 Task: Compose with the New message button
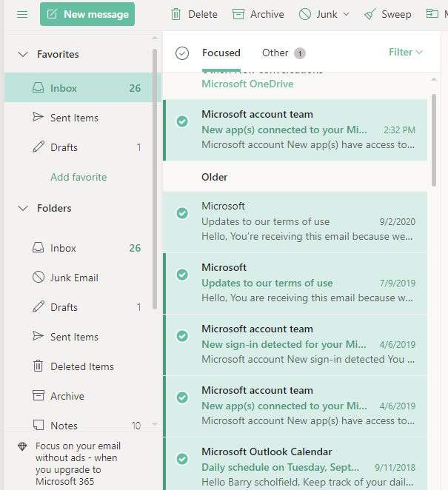[87, 14]
